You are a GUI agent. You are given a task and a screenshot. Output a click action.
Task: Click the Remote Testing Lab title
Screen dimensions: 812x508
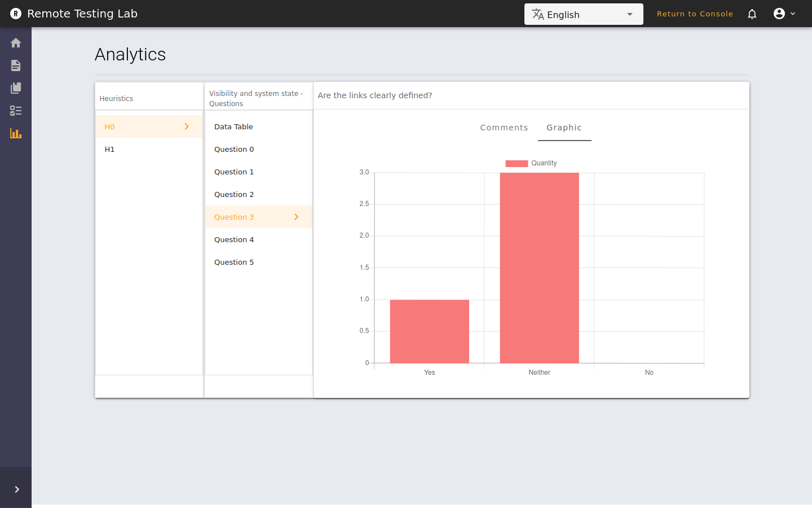[x=82, y=14]
